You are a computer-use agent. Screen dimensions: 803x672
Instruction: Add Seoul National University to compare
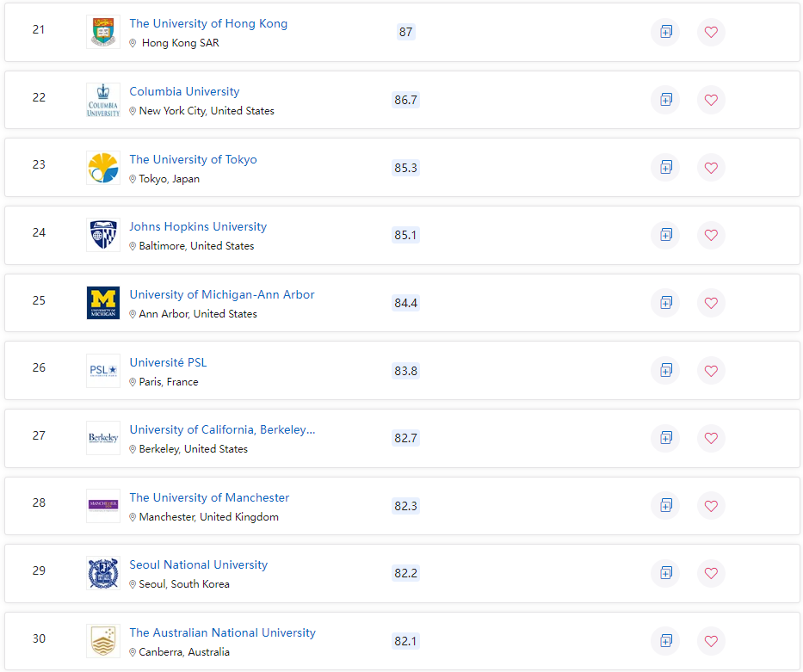click(x=665, y=573)
